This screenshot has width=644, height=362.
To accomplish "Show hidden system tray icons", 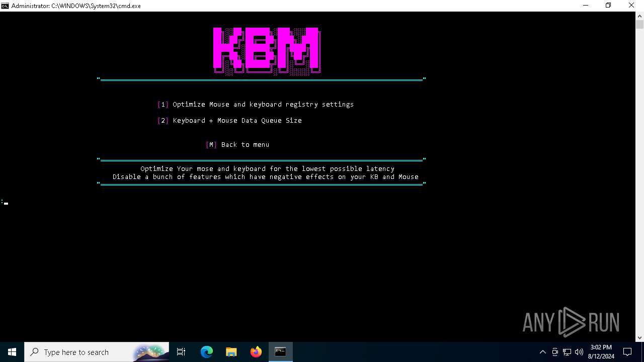I will click(x=542, y=352).
